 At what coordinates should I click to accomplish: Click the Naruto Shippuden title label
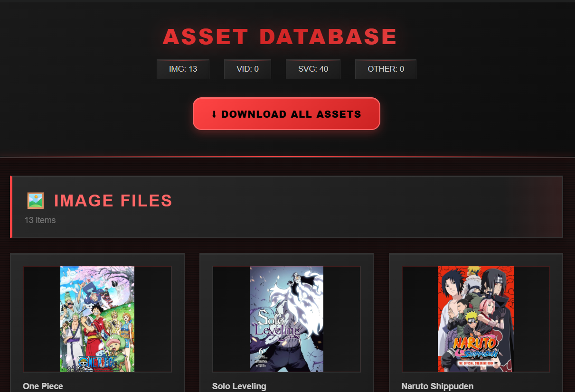click(437, 386)
